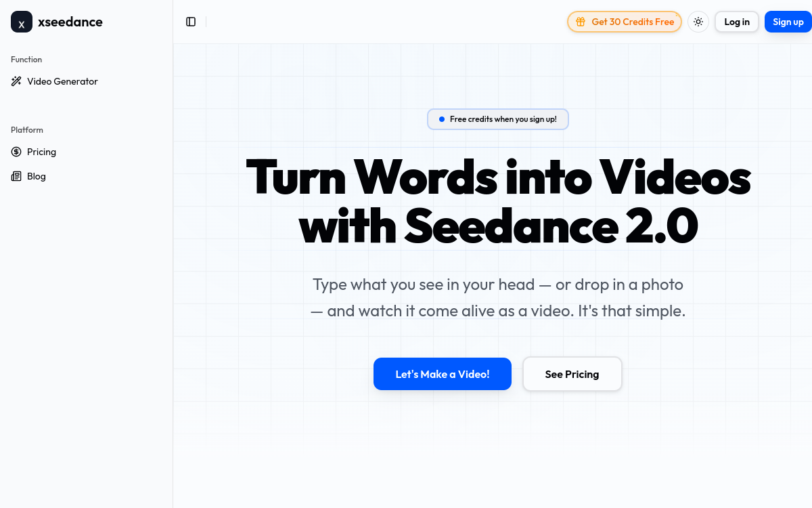Click the Sign up button

tap(788, 22)
